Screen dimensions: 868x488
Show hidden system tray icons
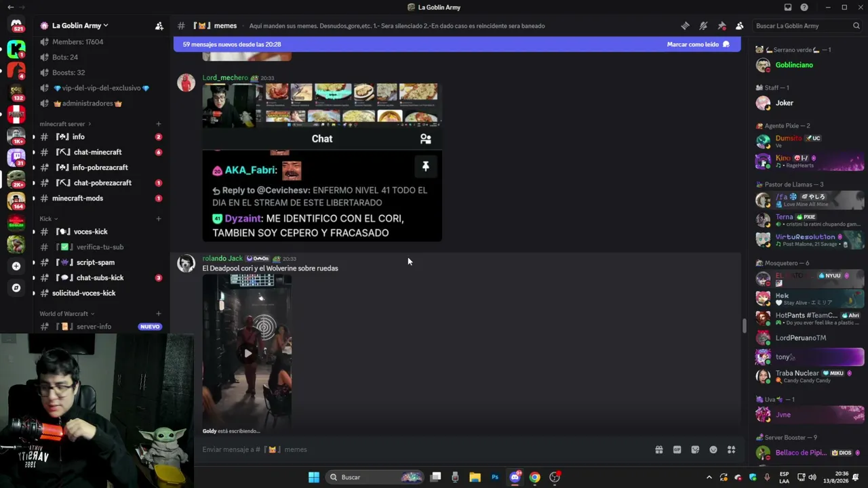coord(709,477)
